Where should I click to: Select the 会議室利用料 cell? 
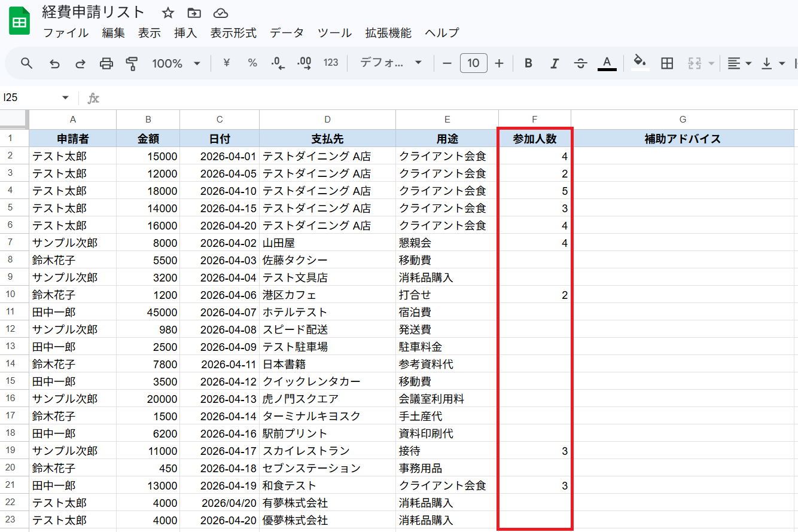[x=447, y=399]
